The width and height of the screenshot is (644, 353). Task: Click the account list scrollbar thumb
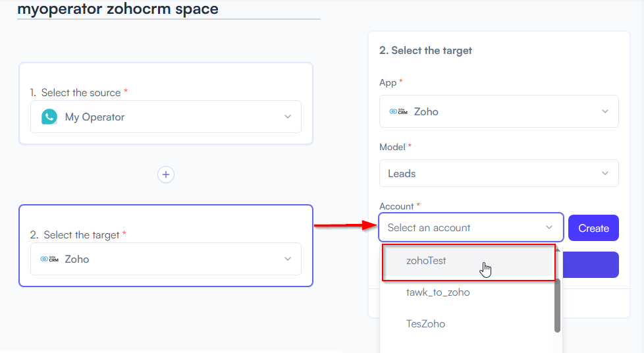[557, 306]
